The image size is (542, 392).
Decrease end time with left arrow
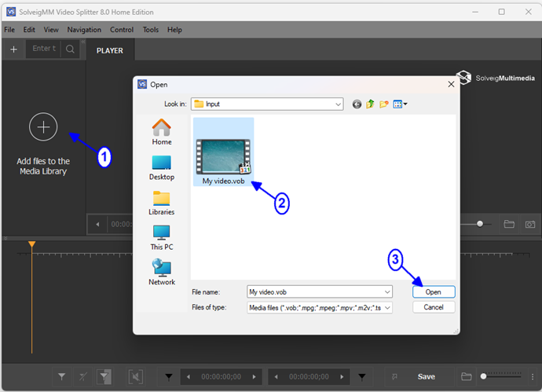[276, 377]
